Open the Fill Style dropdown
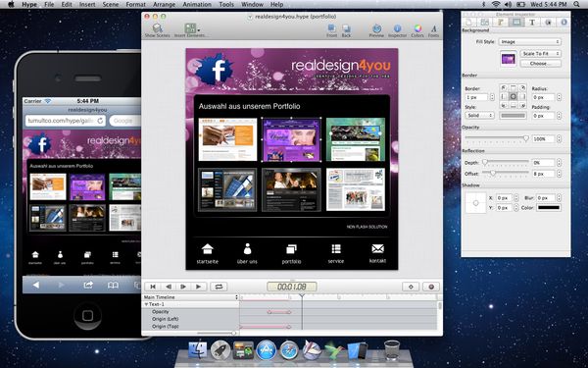 click(x=529, y=41)
